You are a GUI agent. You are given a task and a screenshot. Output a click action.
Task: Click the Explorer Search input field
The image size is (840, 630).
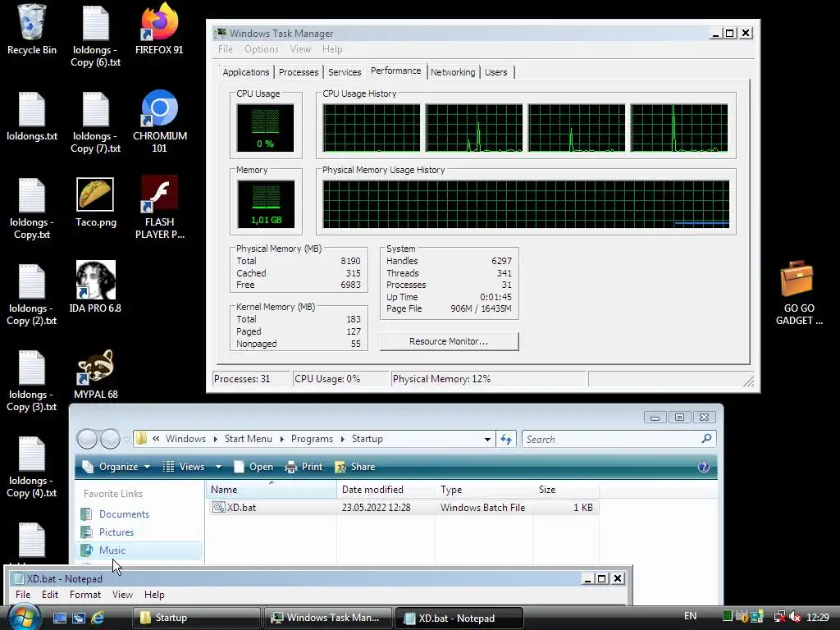[610, 440]
